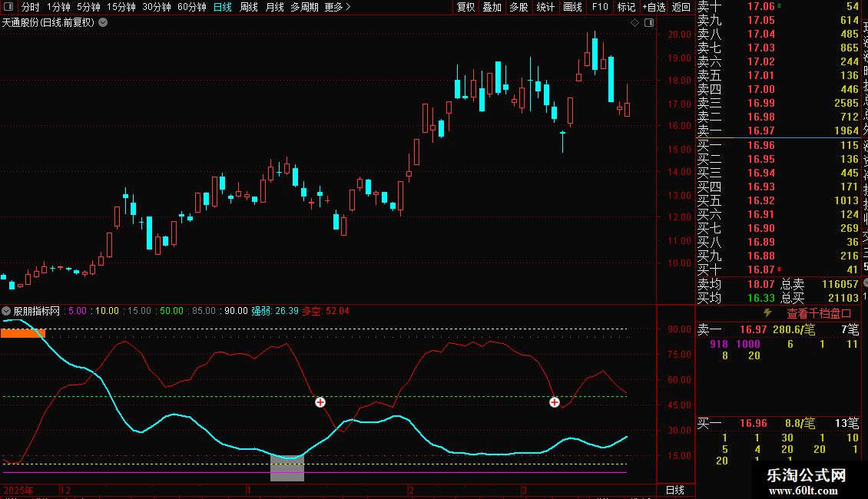The image size is (868, 499).
Task: Open the 更多 periods dropdown
Action: tap(337, 7)
